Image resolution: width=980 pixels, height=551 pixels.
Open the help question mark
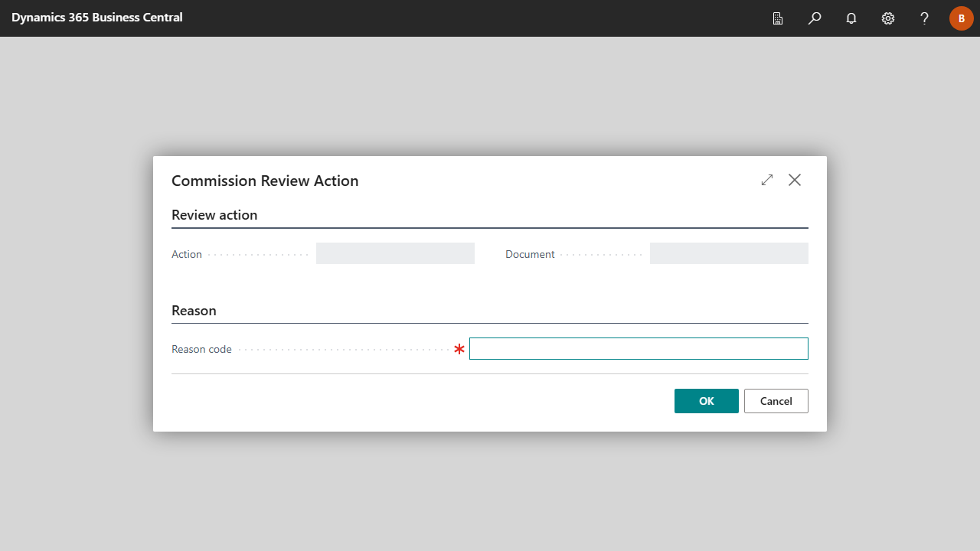click(925, 18)
